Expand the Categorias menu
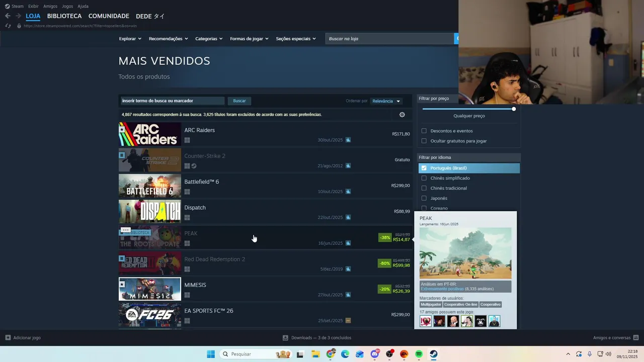 [x=209, y=39]
